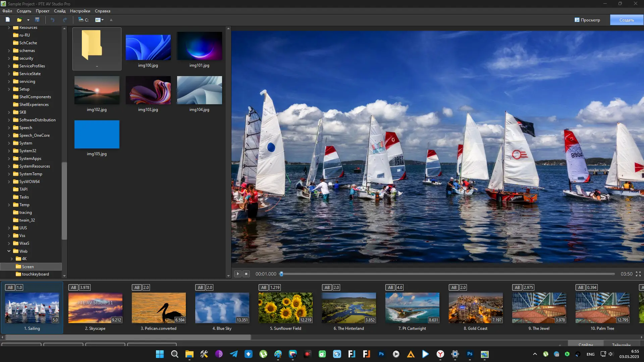Open the Настройки menu
Screen dimensions: 644x362
point(80,11)
